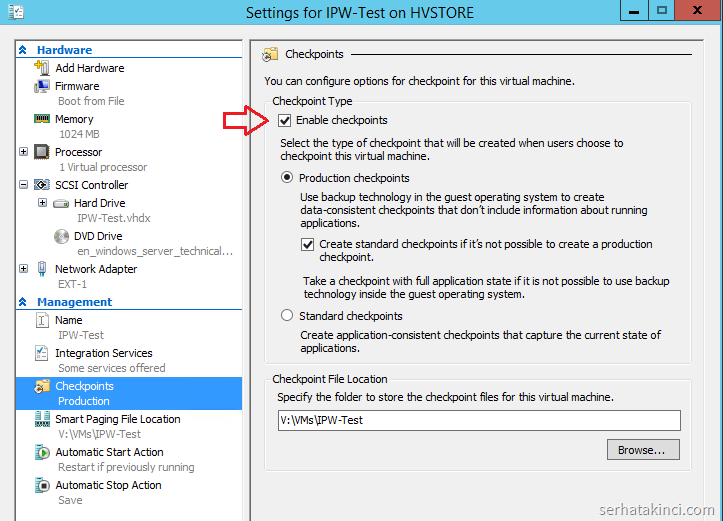Click the Hard Drive icon
The height and width of the screenshot is (521, 723).
(61, 203)
